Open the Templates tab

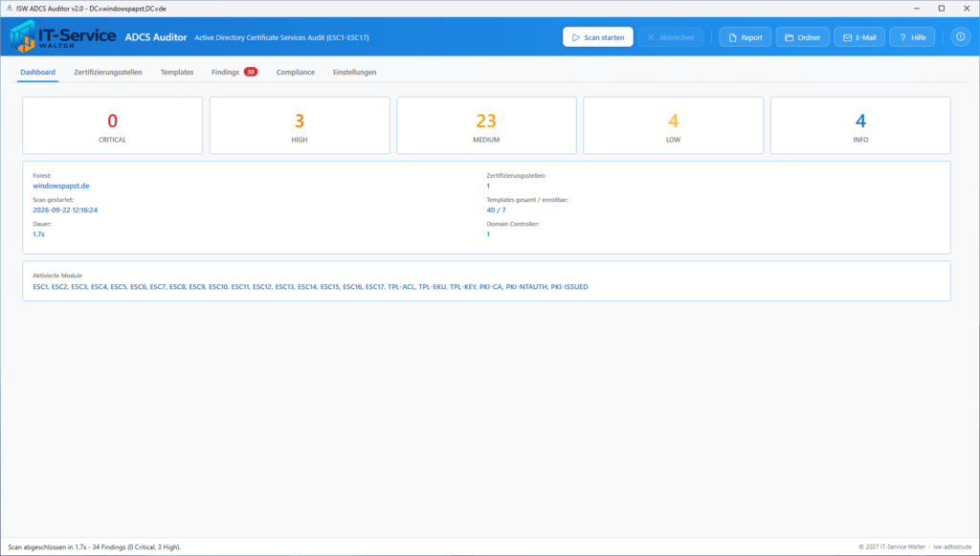(177, 73)
